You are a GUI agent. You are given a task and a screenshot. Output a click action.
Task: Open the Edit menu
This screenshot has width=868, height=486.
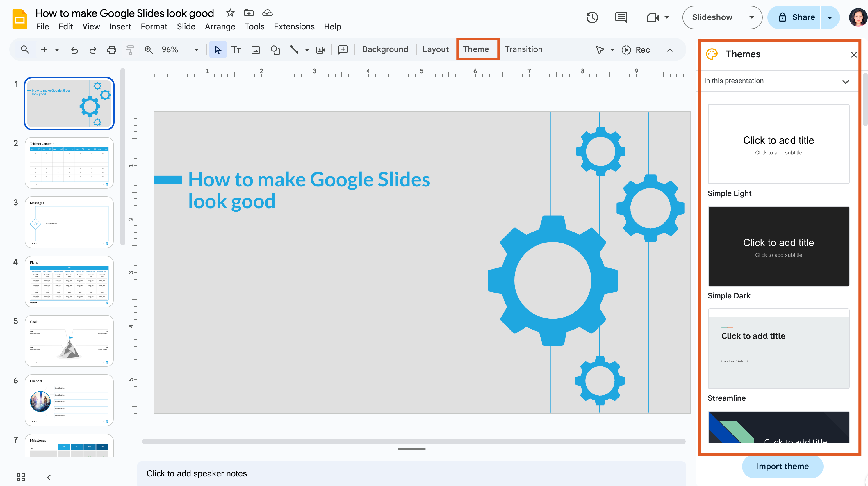(x=65, y=26)
